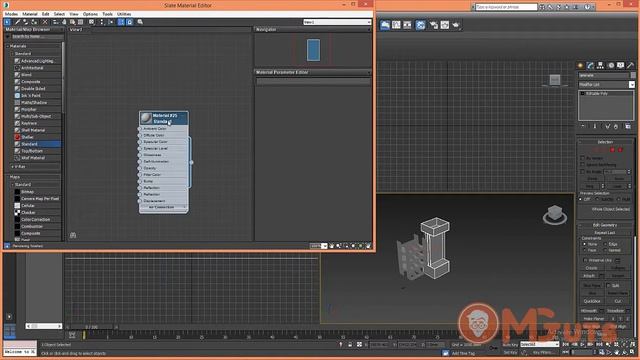The width and height of the screenshot is (640, 360).
Task: Select the Edge constraint radio button
Action: click(605, 244)
